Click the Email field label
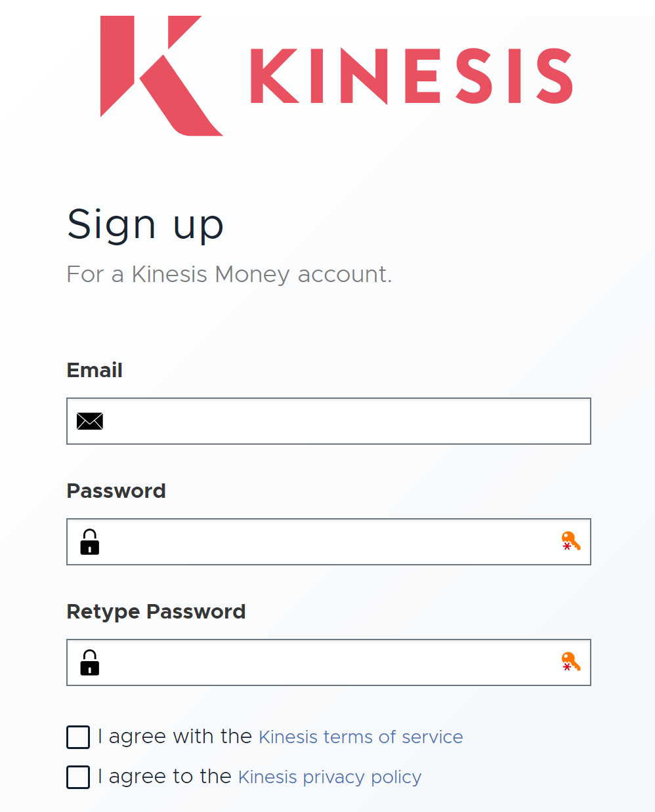 pyautogui.click(x=95, y=370)
